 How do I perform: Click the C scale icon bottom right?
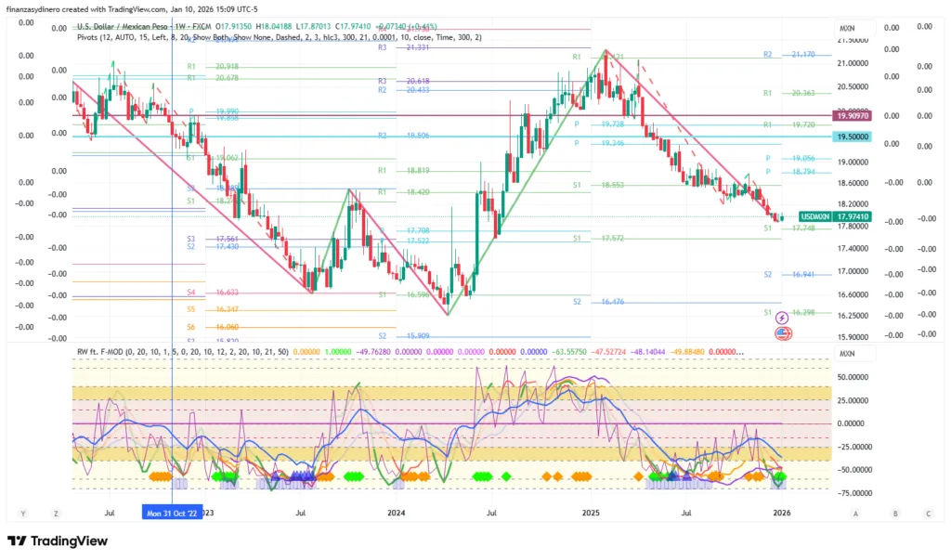click(927, 512)
